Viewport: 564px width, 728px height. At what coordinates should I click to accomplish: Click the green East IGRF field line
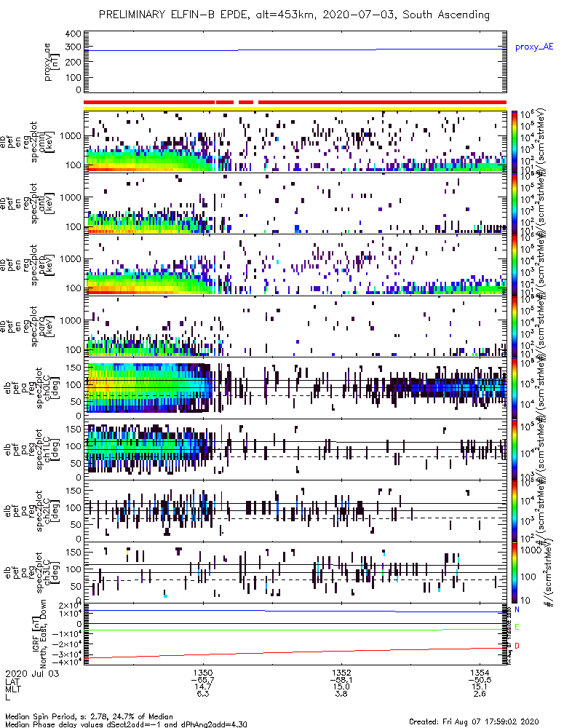pyautogui.click(x=295, y=630)
